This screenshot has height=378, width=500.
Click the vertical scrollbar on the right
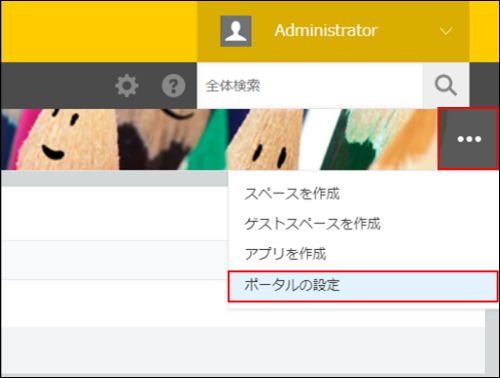pyautogui.click(x=492, y=342)
